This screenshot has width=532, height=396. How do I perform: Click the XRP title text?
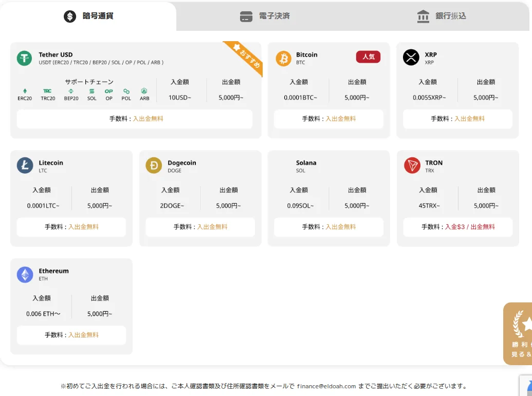(x=431, y=55)
